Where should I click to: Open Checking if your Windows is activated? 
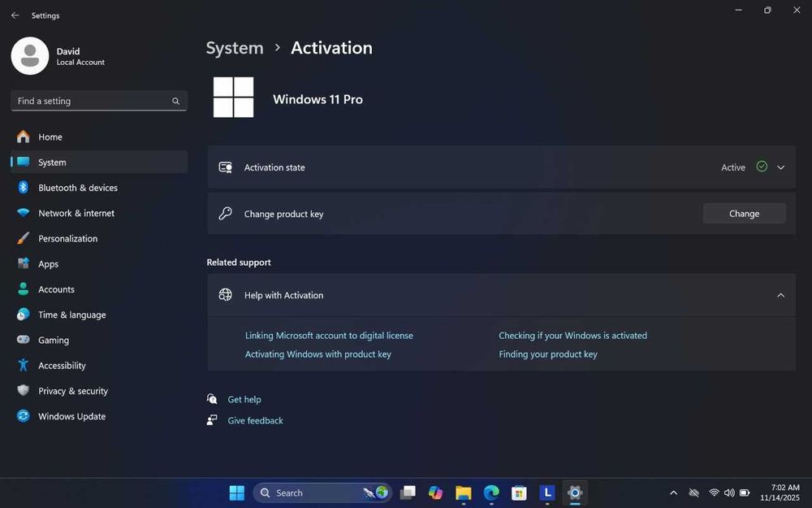coord(572,336)
